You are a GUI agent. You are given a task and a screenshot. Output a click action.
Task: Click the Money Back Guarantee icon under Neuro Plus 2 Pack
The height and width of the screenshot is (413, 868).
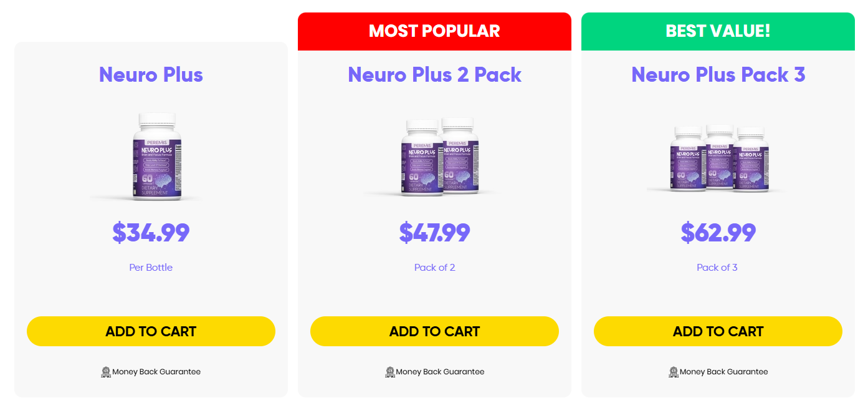[389, 371]
